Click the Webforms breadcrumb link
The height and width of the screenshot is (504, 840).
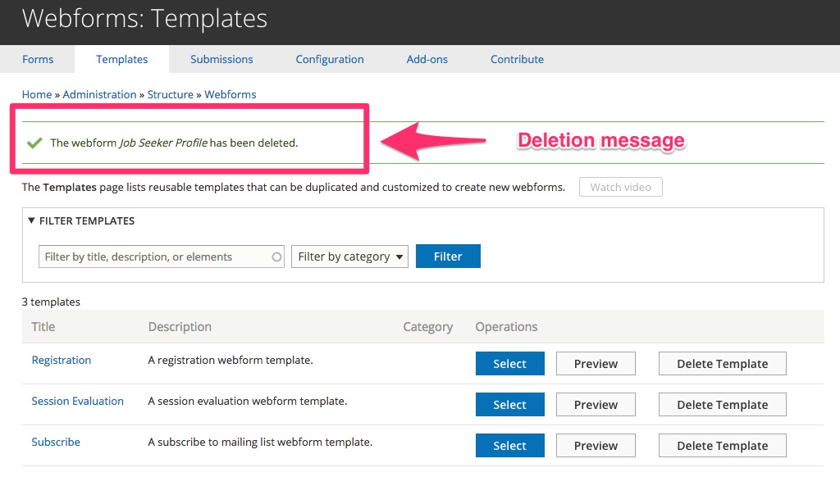point(231,95)
